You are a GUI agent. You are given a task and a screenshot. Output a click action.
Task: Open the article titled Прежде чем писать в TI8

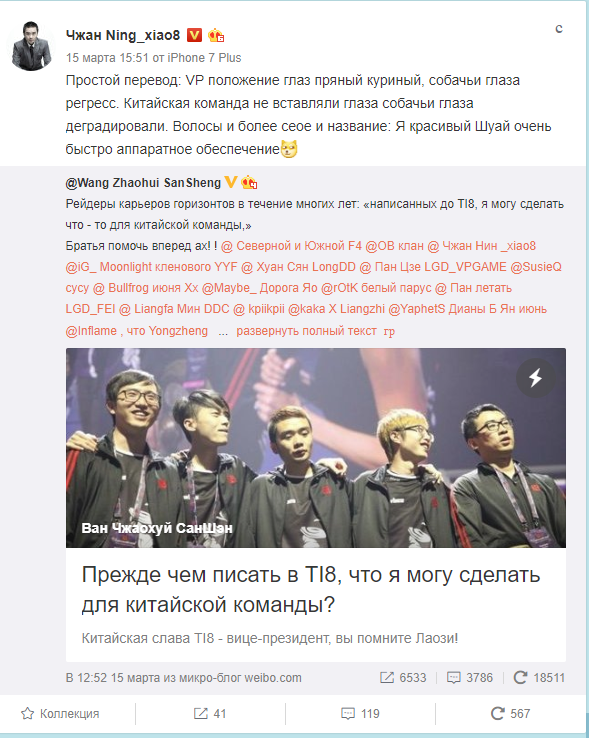[311, 589]
